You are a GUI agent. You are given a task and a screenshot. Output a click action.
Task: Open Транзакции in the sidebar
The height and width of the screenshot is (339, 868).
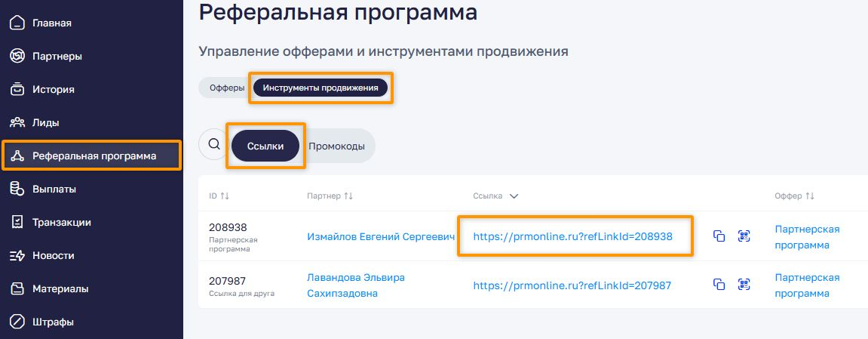tap(61, 222)
